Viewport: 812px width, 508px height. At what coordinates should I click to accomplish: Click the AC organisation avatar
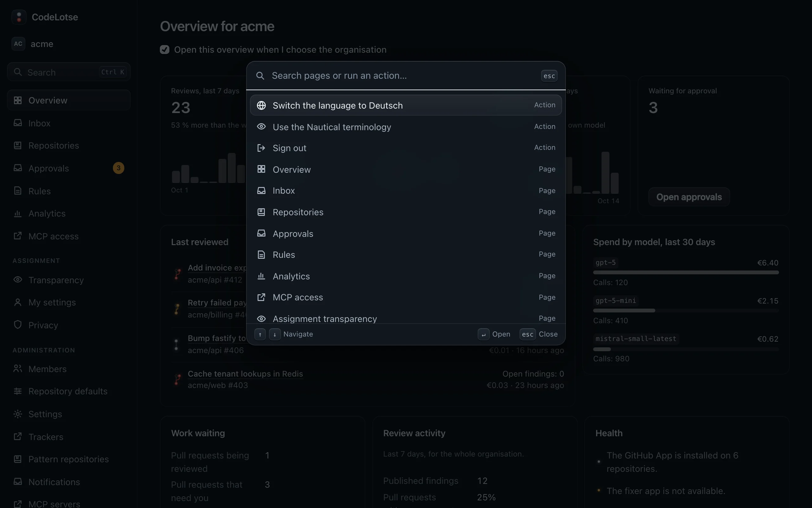point(18,44)
